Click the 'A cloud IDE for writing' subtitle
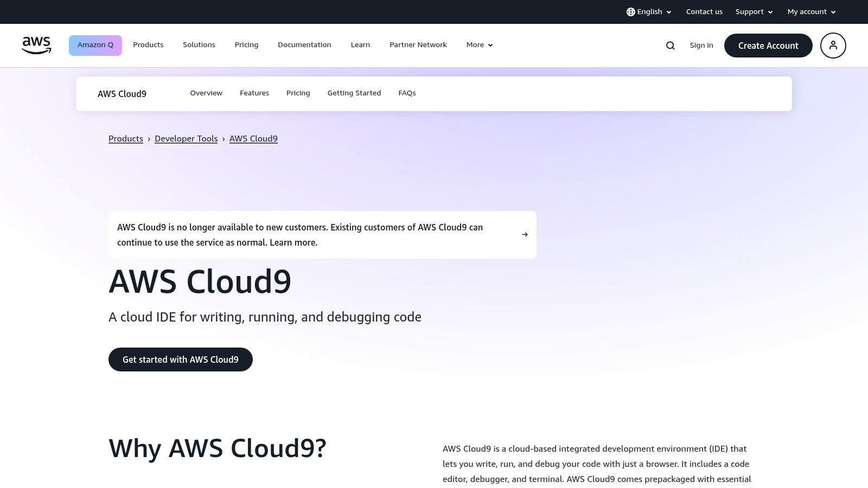This screenshot has height=488, width=868. (x=265, y=317)
